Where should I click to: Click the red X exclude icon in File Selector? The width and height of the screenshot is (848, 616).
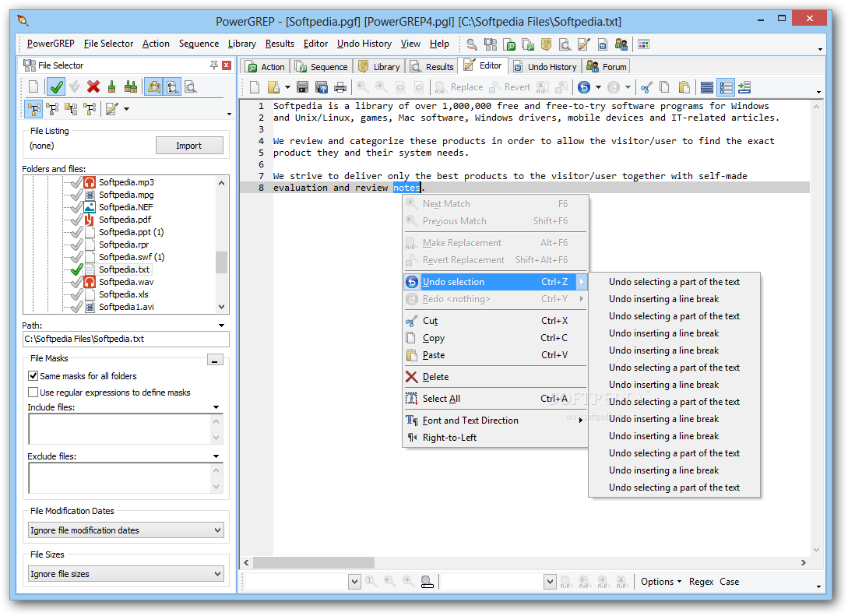tap(93, 87)
